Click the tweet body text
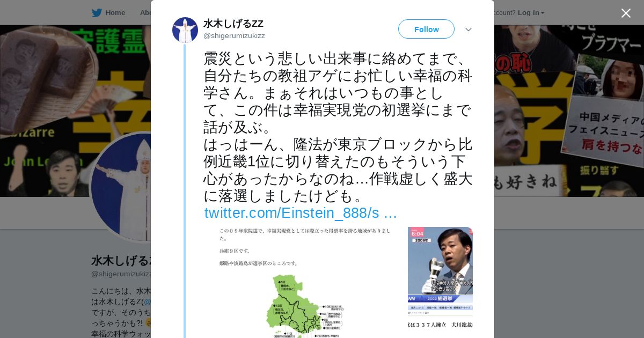 click(x=338, y=127)
